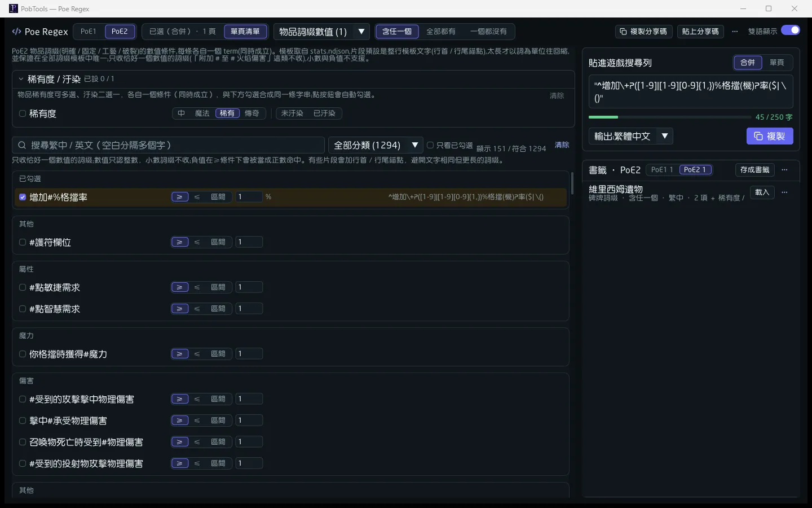The height and width of the screenshot is (508, 812).
Task: Click the value field for 增加#%格擋率
Action: coord(249,197)
